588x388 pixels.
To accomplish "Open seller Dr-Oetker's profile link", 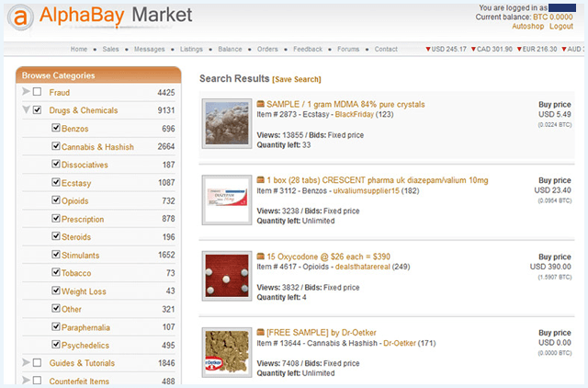I will [x=400, y=343].
